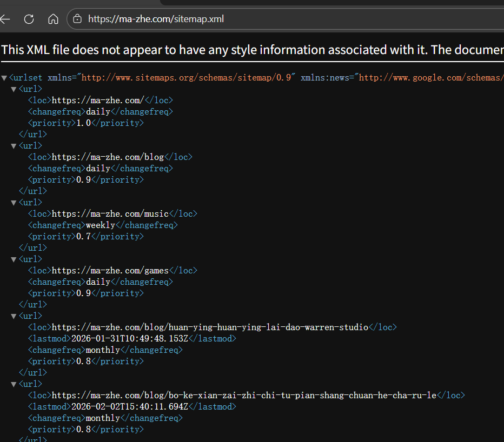504x442 pixels.
Task: Collapse the url node for https://ma-zhe.com/
Action: (14, 89)
